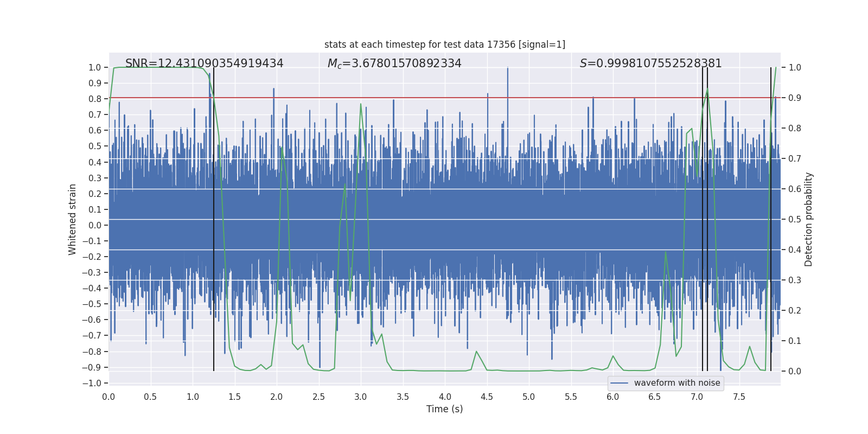Select tick 0.6 on the Whitened strain axis
Viewport: 868px width, 434px height.
pyautogui.click(x=95, y=130)
